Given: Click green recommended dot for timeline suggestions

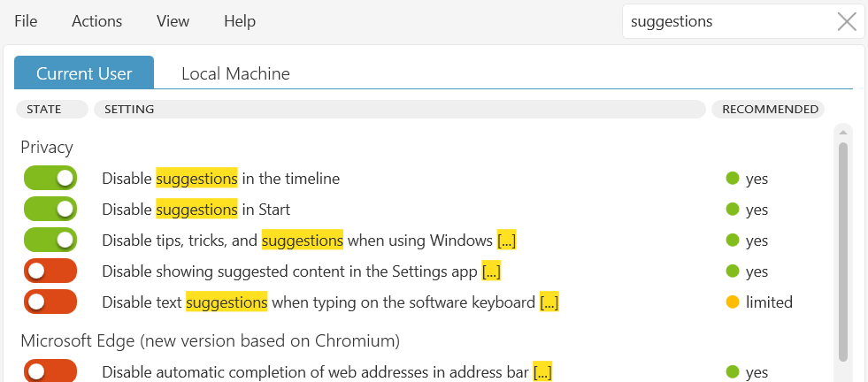Looking at the screenshot, I should (x=733, y=179).
